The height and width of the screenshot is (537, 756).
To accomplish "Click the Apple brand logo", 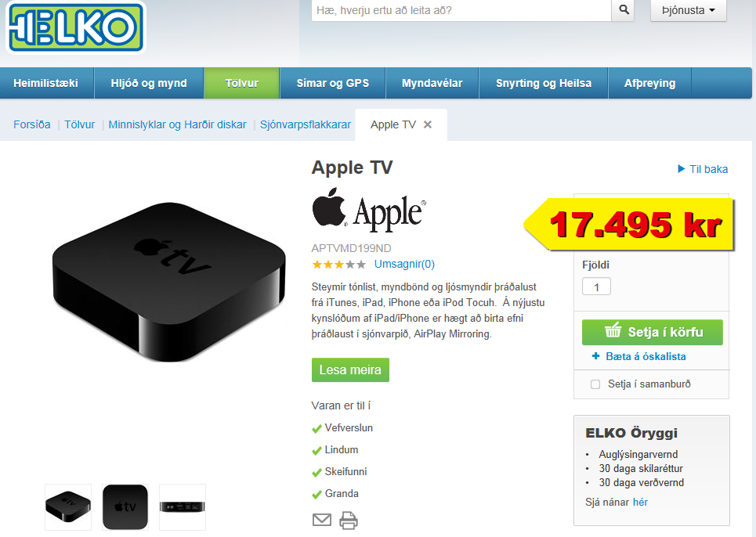I will 369,209.
